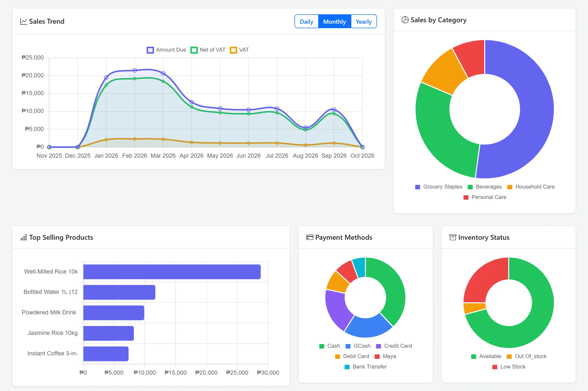Toggle Bank Transfer legend entry
588x391 pixels.
[365, 367]
